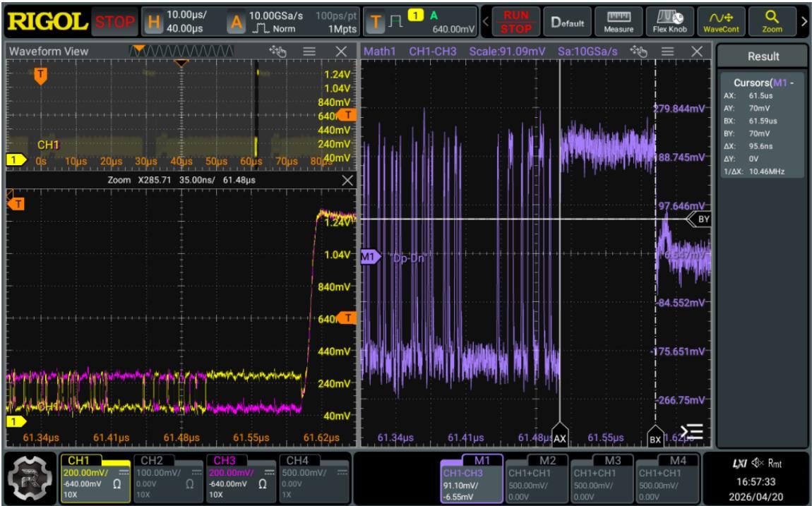812x506 pixels.
Task: Click the Zoom magnifier icon
Action: (772, 22)
